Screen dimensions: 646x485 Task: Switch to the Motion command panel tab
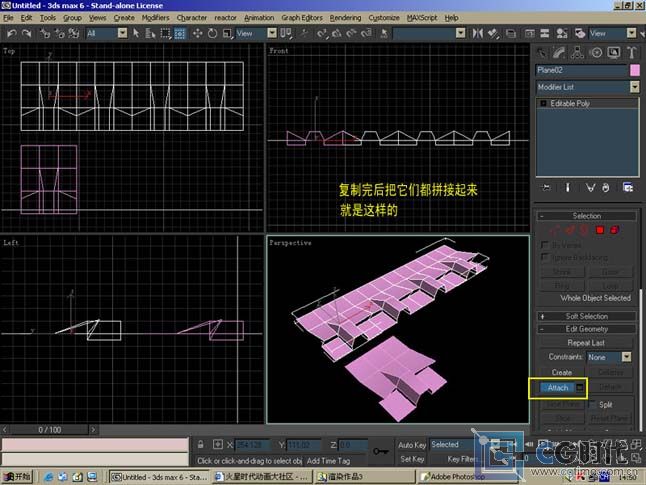596,53
